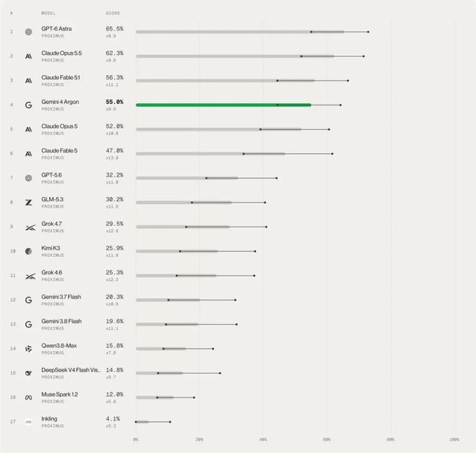The image size is (476, 453).
Task: Click the GPT-6 Astra gray score bar
Action: 240,32
